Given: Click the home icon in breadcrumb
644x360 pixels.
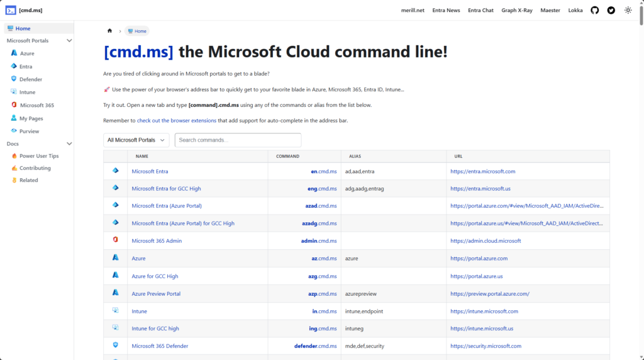Looking at the screenshot, I should [109, 31].
